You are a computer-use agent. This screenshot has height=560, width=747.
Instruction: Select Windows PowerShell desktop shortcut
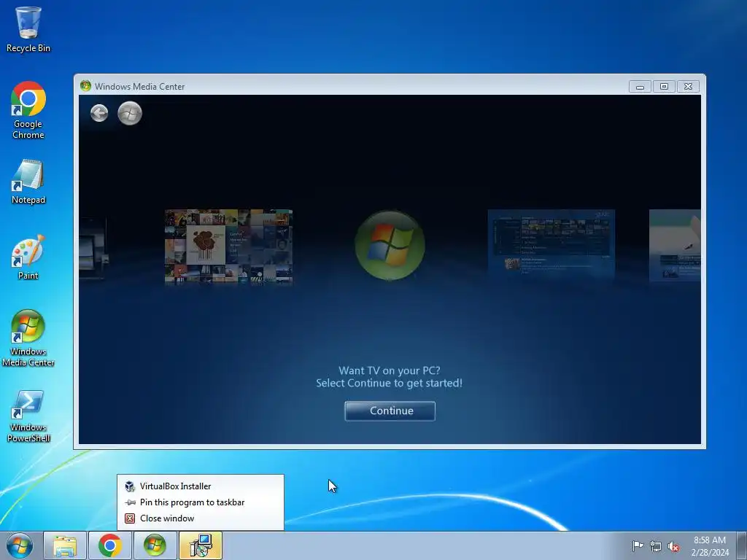[x=28, y=416]
